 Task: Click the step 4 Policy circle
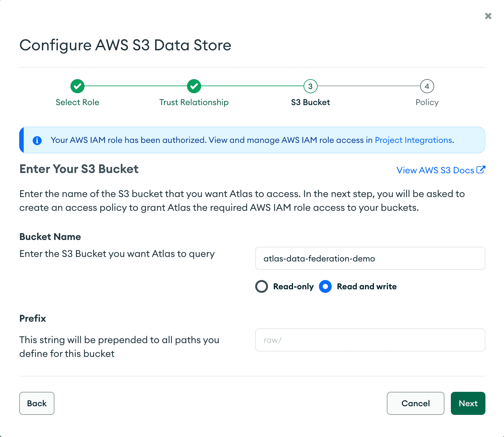coord(427,86)
